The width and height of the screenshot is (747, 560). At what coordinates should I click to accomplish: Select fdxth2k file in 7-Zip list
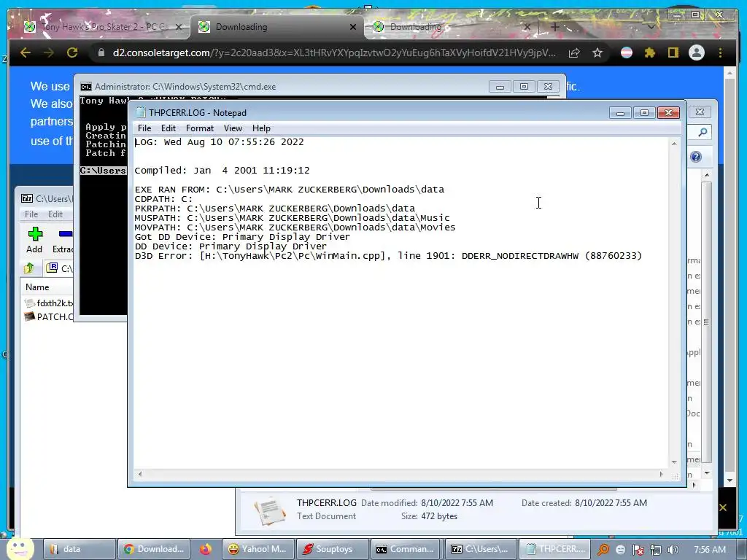coord(50,303)
